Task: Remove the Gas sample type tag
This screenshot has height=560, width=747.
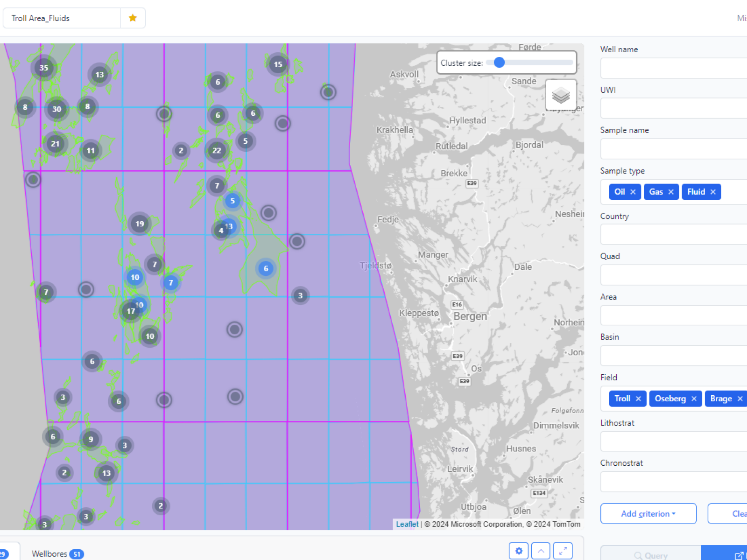Action: tap(671, 192)
